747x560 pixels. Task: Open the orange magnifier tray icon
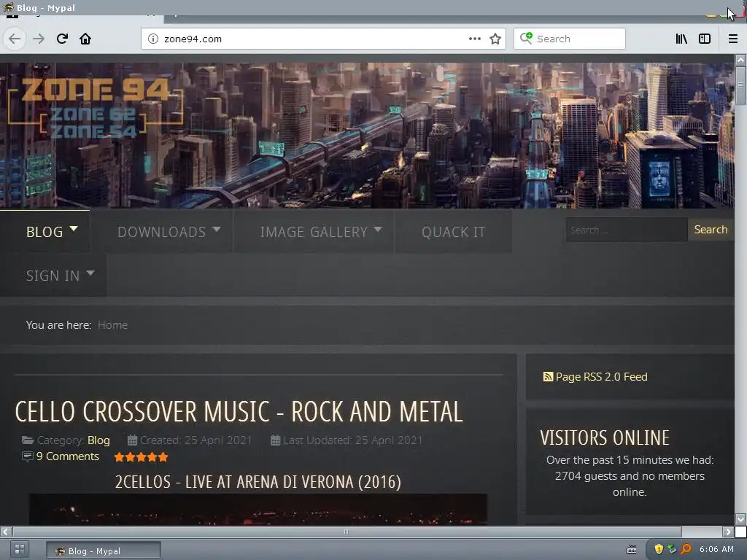(x=686, y=549)
